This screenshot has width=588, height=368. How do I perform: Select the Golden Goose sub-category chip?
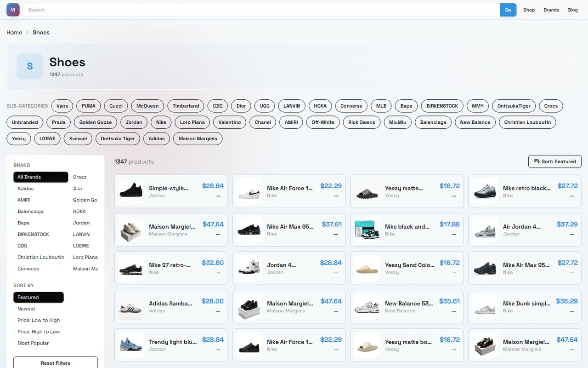pos(96,122)
